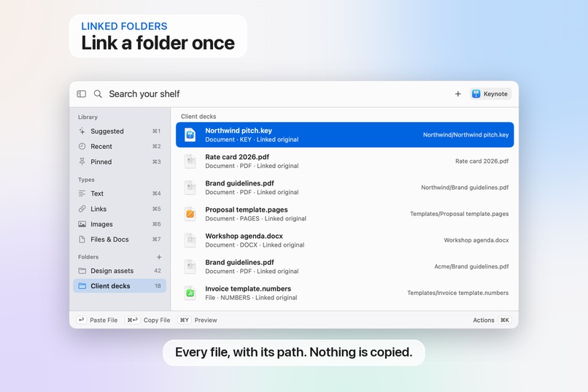Click the Workshop agenda.docx document icon

[x=190, y=240]
